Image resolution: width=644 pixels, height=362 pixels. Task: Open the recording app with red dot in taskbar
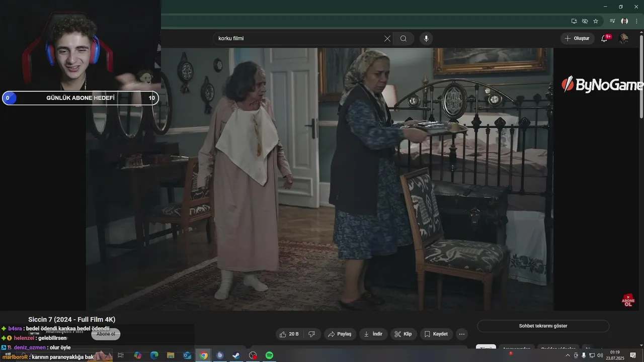253,355
